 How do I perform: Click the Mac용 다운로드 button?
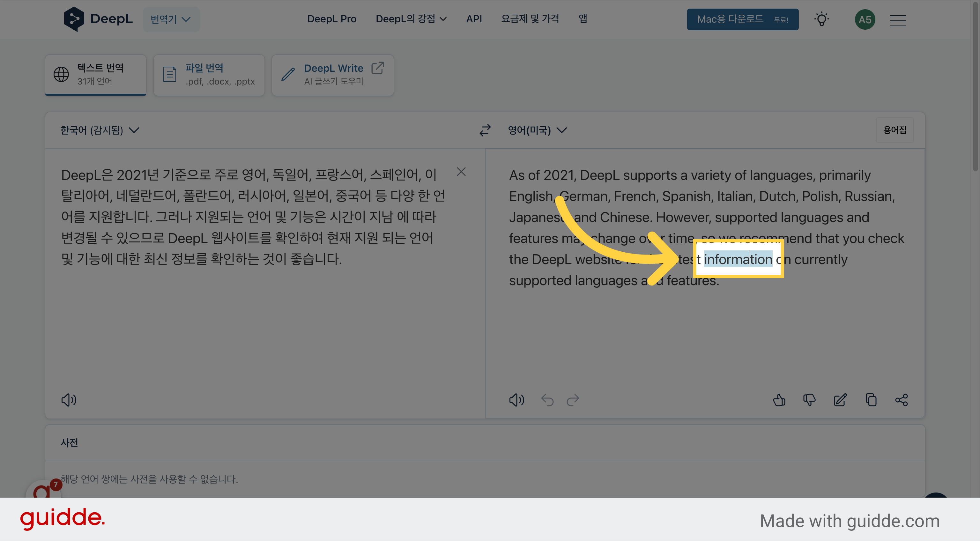pyautogui.click(x=743, y=19)
